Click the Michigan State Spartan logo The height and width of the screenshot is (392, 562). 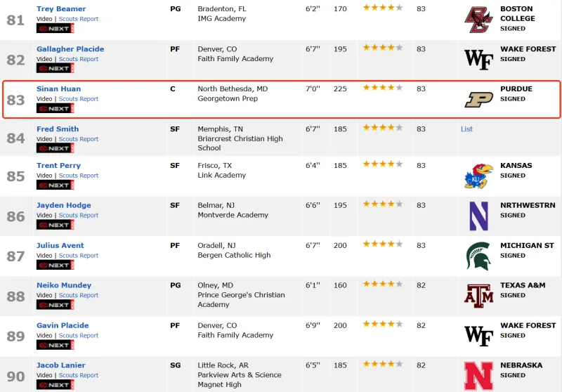tap(478, 256)
